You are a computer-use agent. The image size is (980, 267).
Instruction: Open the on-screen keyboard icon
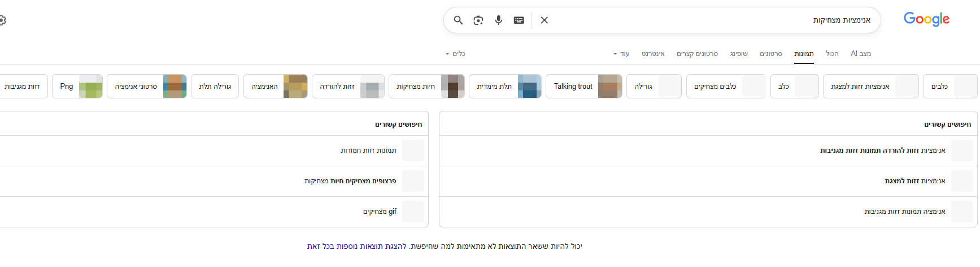point(519,20)
